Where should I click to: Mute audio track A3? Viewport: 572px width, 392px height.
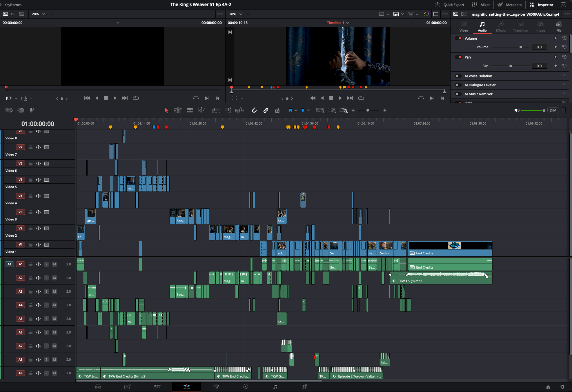click(x=55, y=291)
